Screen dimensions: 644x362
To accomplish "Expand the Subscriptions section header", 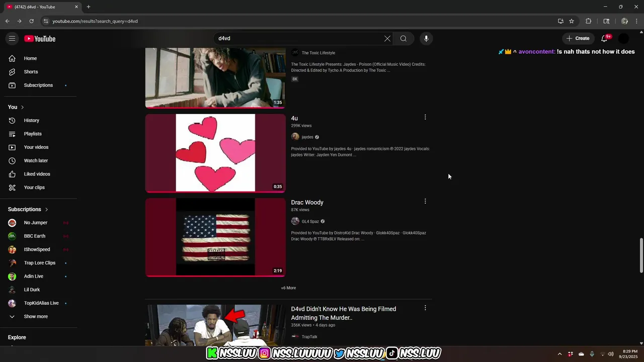I will click(28, 209).
